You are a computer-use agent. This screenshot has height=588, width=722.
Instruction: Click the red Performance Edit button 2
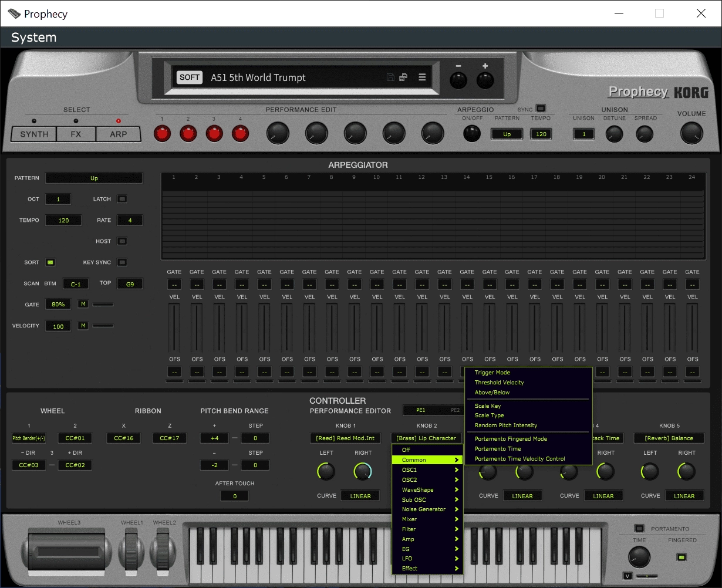188,134
